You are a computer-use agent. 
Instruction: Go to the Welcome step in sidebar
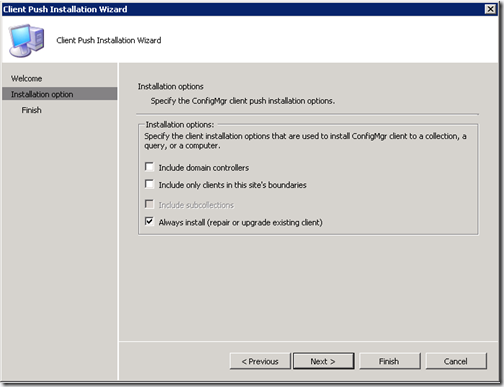pyautogui.click(x=27, y=79)
